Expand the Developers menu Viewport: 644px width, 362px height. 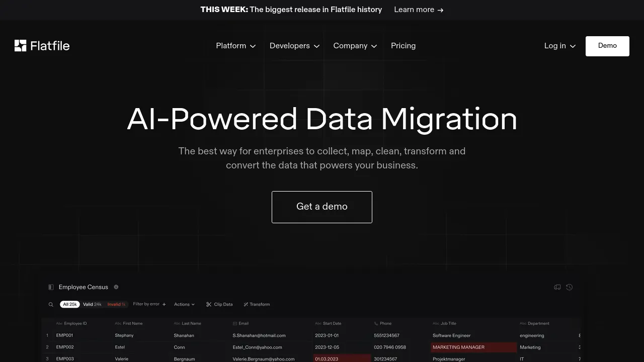294,46
